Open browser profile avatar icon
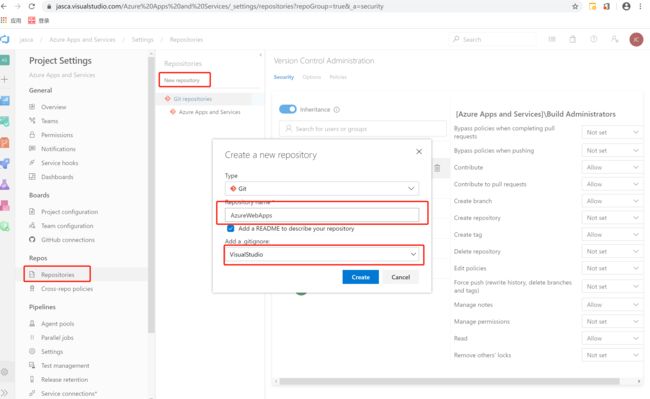Image resolution: width=650 pixels, height=399 pixels. [626, 6]
